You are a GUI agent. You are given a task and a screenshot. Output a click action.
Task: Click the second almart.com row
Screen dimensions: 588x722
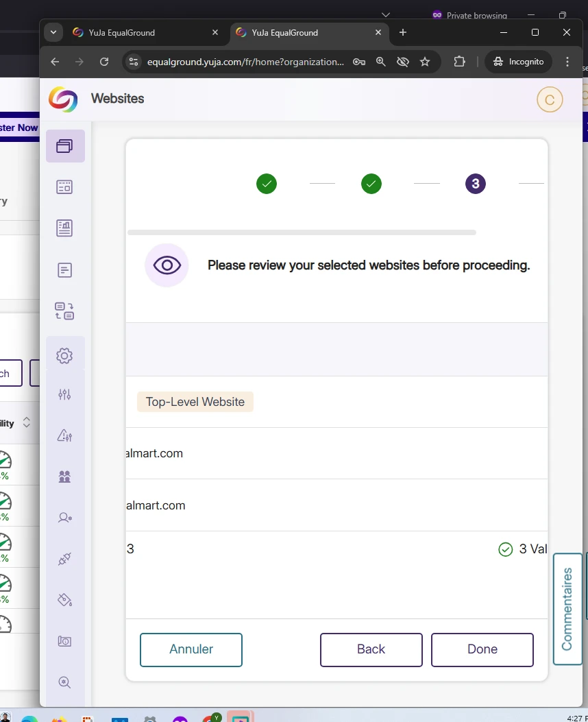pyautogui.click(x=336, y=505)
